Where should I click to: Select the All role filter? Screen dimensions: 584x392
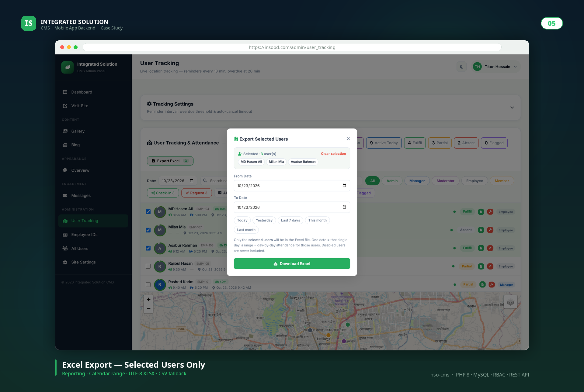tap(372, 181)
